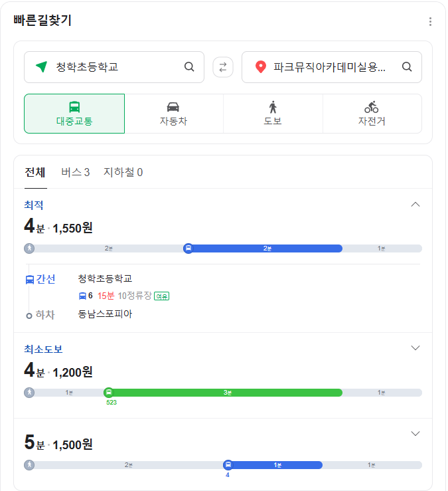Click the 청학초등학교 origin input field
The height and width of the screenshot is (491, 448).
click(113, 67)
